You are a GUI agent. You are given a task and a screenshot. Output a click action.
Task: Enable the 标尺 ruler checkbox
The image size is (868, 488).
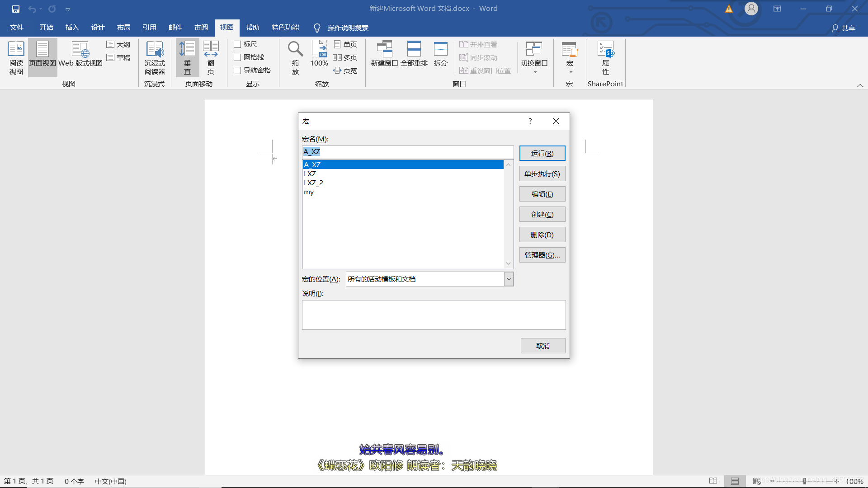(x=238, y=44)
